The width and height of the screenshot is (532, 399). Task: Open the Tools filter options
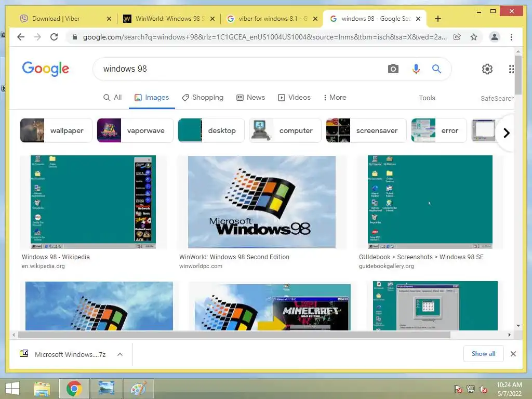tap(427, 98)
